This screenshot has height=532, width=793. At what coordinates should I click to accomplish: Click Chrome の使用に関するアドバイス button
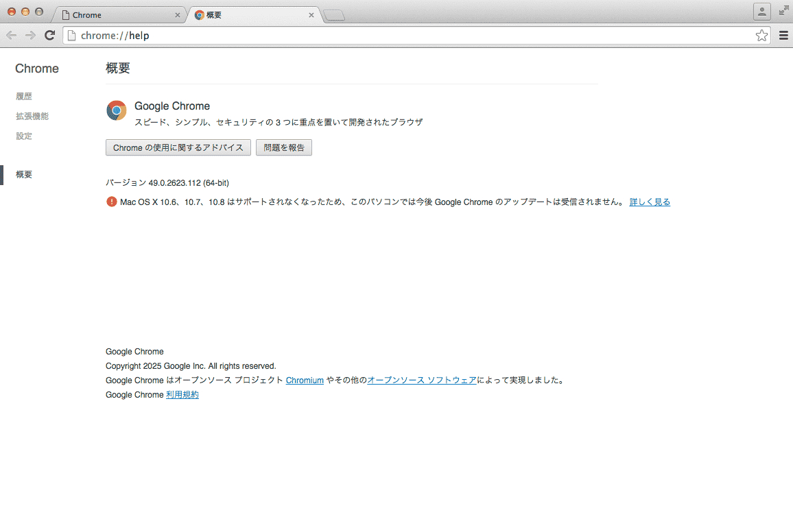coord(178,147)
